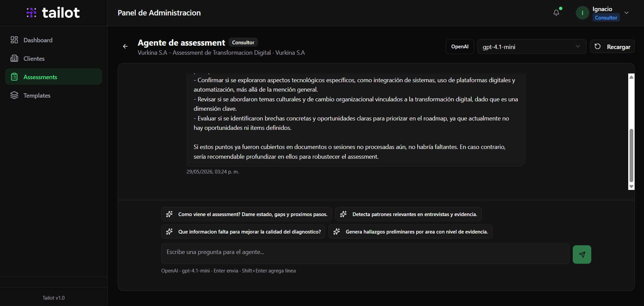644x306 pixels.
Task: Click the chat scrollbar thumb
Action: coord(631,155)
